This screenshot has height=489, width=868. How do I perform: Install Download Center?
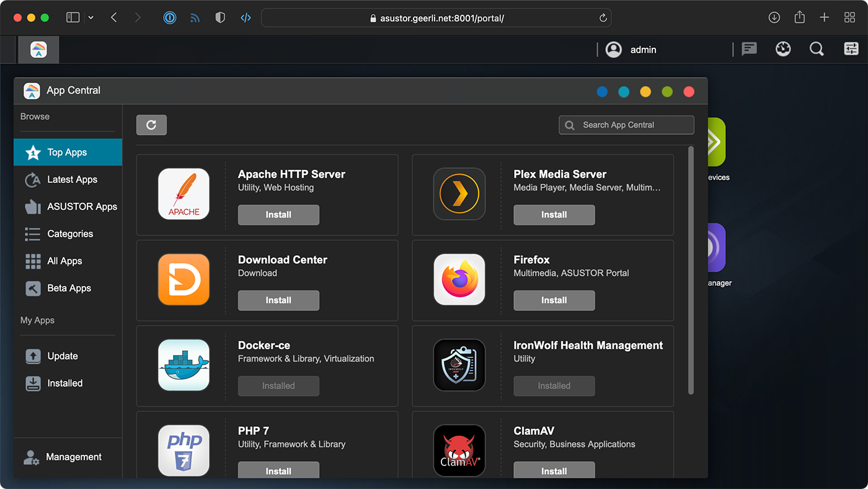pos(278,300)
